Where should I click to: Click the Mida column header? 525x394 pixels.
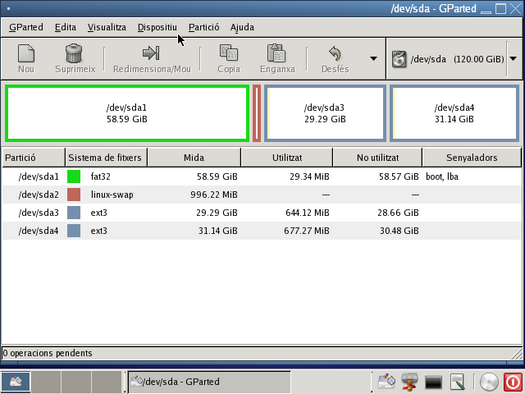point(194,157)
